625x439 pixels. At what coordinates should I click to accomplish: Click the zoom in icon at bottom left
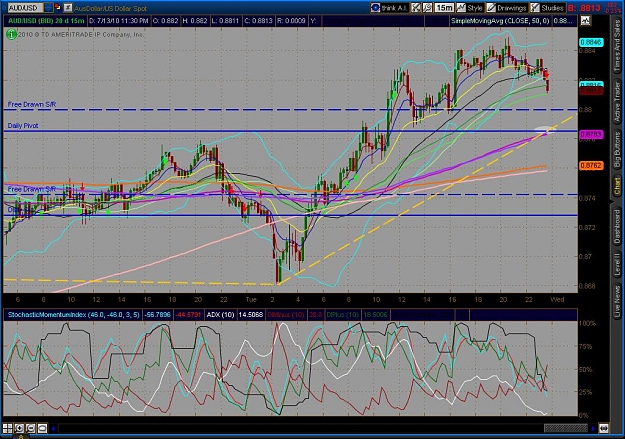coord(19,428)
